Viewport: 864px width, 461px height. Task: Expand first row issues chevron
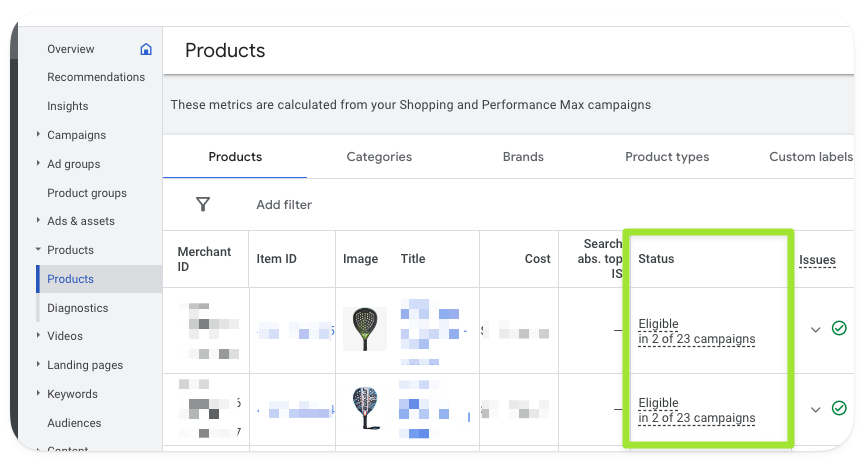815,329
